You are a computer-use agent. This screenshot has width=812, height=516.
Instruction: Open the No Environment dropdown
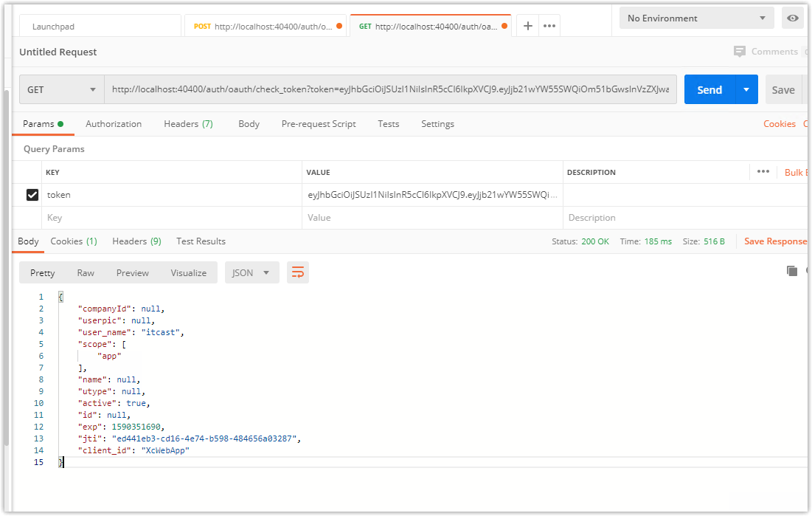click(696, 18)
